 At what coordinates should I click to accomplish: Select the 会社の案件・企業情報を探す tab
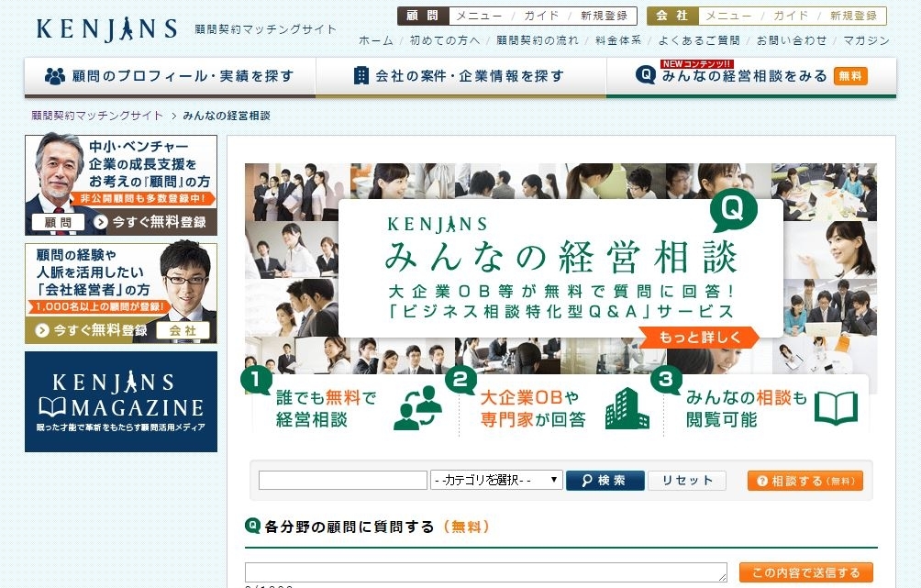[461, 76]
